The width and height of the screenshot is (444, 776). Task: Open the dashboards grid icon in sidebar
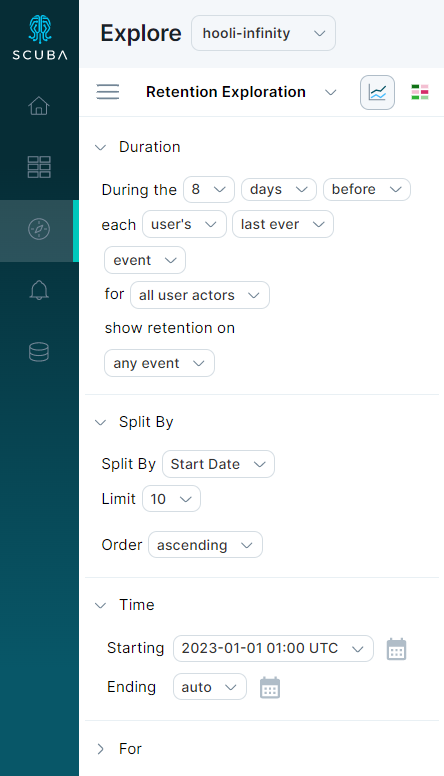pyautogui.click(x=39, y=167)
